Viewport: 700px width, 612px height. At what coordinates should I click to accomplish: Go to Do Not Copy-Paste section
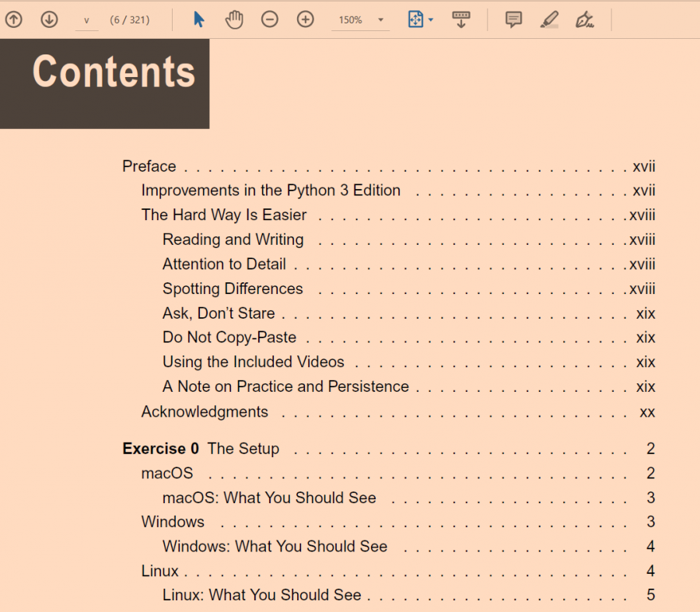[229, 337]
